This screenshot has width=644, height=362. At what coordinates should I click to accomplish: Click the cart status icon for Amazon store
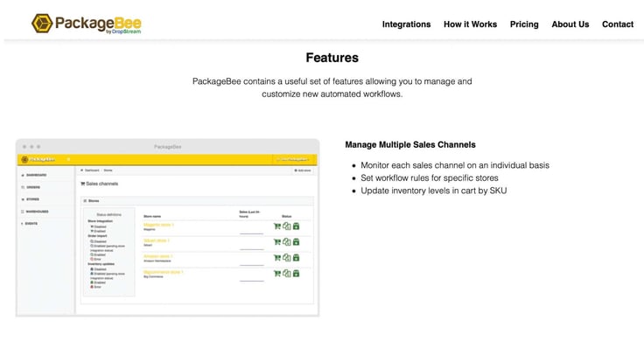277,258
